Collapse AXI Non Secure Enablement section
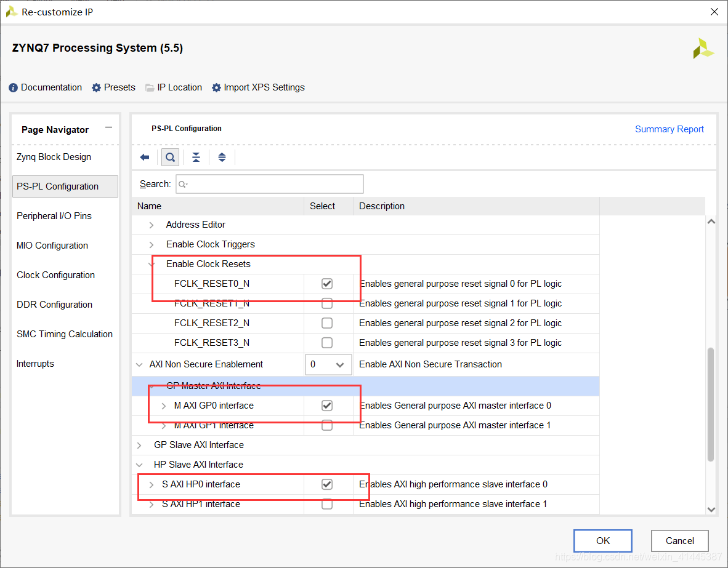The width and height of the screenshot is (728, 568). (139, 365)
